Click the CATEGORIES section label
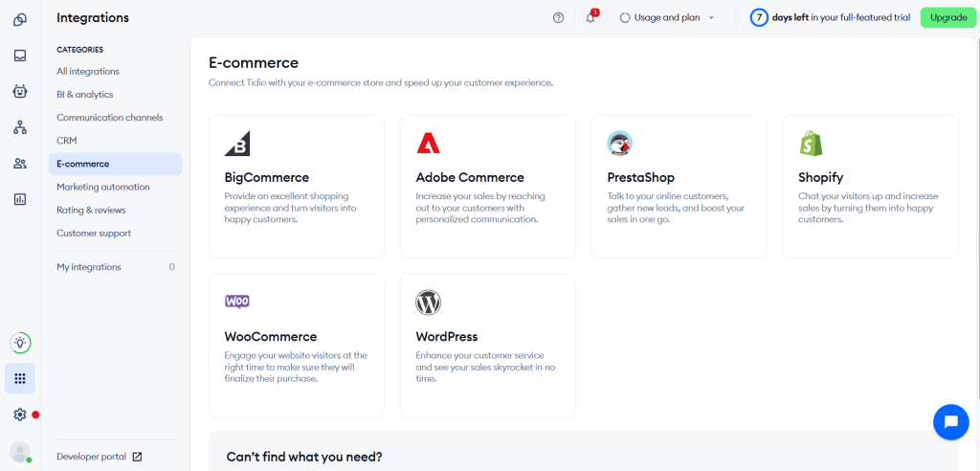This screenshot has width=980, height=471. [80, 50]
